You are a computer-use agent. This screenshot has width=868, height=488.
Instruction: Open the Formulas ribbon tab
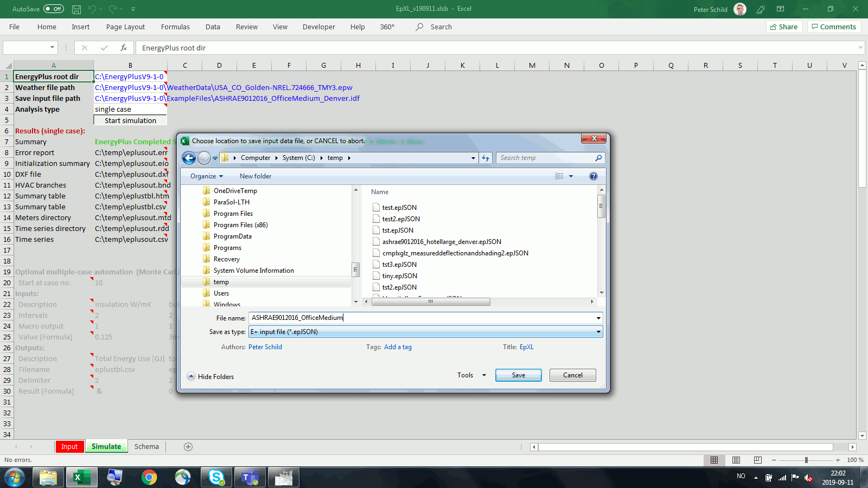click(175, 27)
